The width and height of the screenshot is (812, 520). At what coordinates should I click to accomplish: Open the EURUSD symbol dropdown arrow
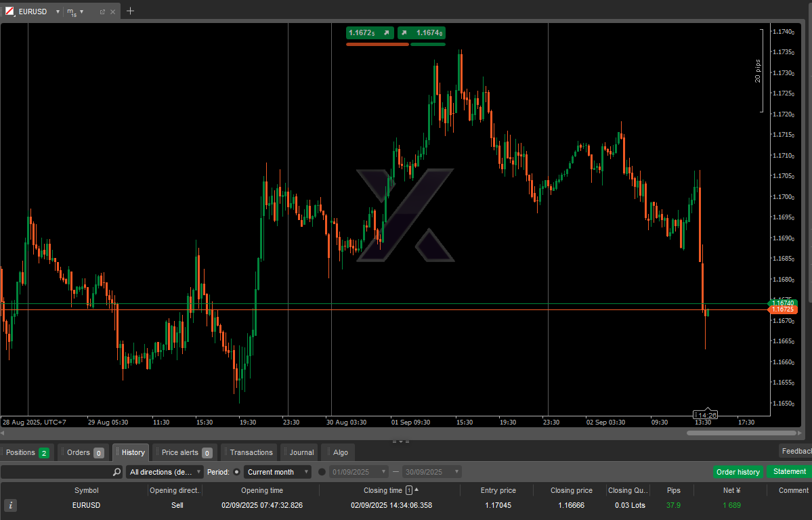pyautogui.click(x=58, y=12)
